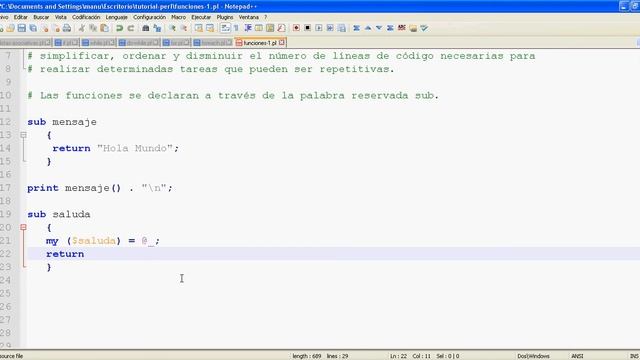Click the Save Recorded Macro icon
Viewport: 640px width, 360px height.
[x=342, y=28]
